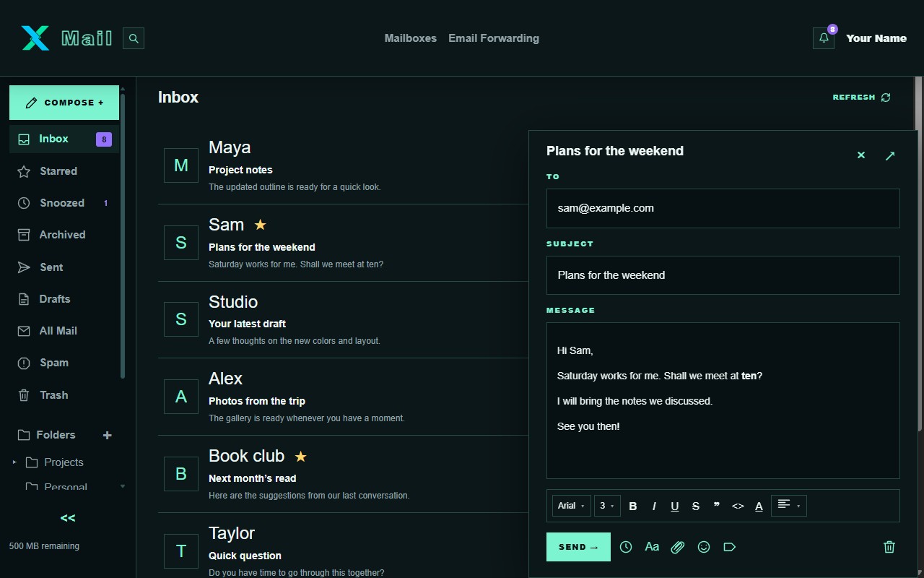924x578 pixels.
Task: Open the text color picker (A icon)
Action: (759, 506)
